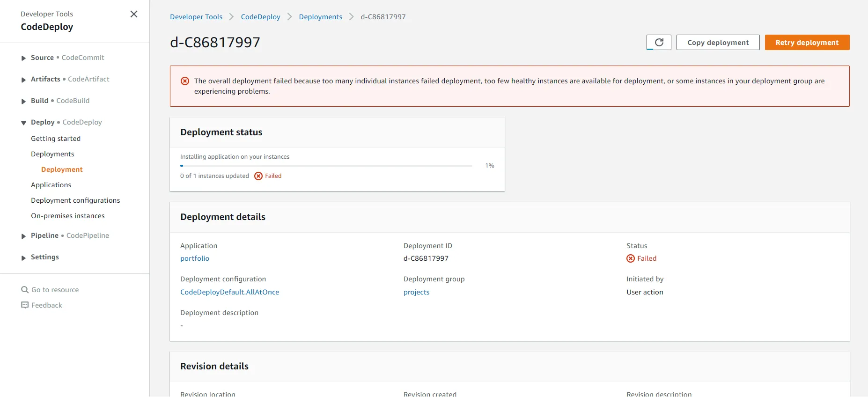Expand the Build CodeBuild section
Screen dimensions: 868x397
(x=23, y=101)
